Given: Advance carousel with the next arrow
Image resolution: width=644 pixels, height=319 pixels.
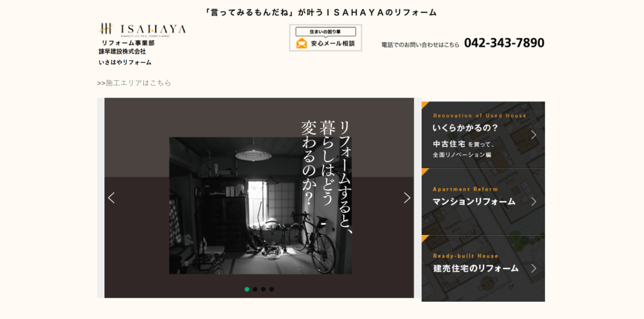Looking at the screenshot, I should (x=407, y=198).
